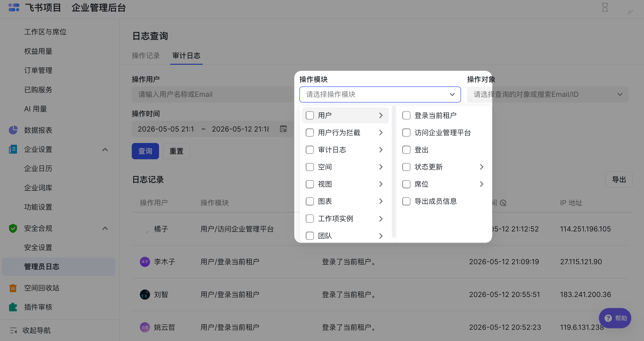The image size is (644, 341).
Task: Open 安全设置 in the sidebar
Action: 38,247
